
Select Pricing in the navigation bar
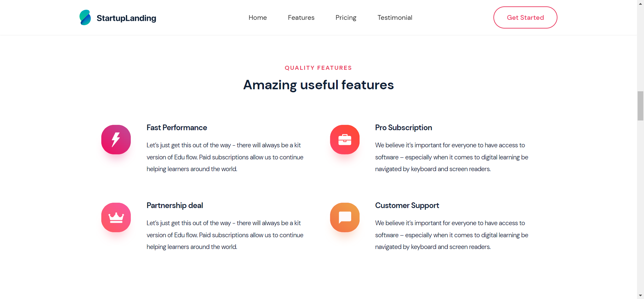[346, 17]
